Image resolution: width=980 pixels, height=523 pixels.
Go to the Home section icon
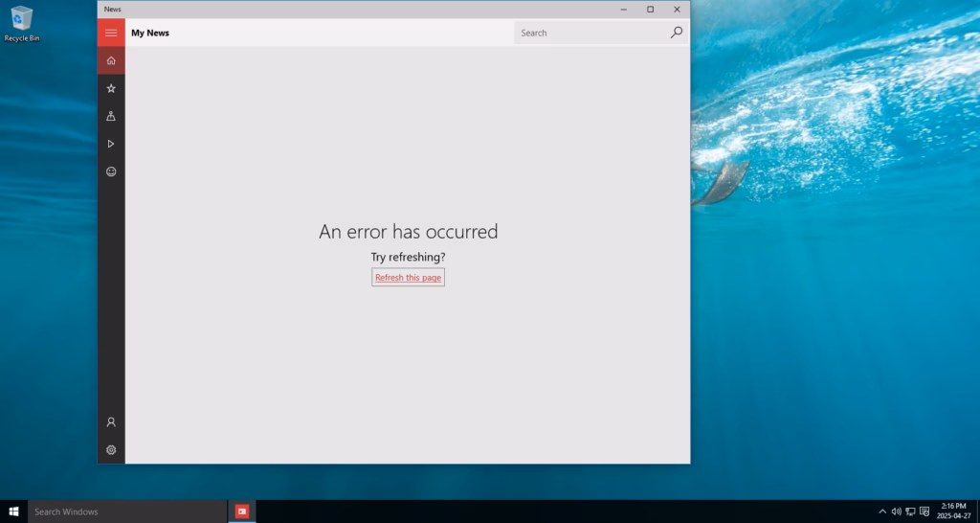coord(111,60)
